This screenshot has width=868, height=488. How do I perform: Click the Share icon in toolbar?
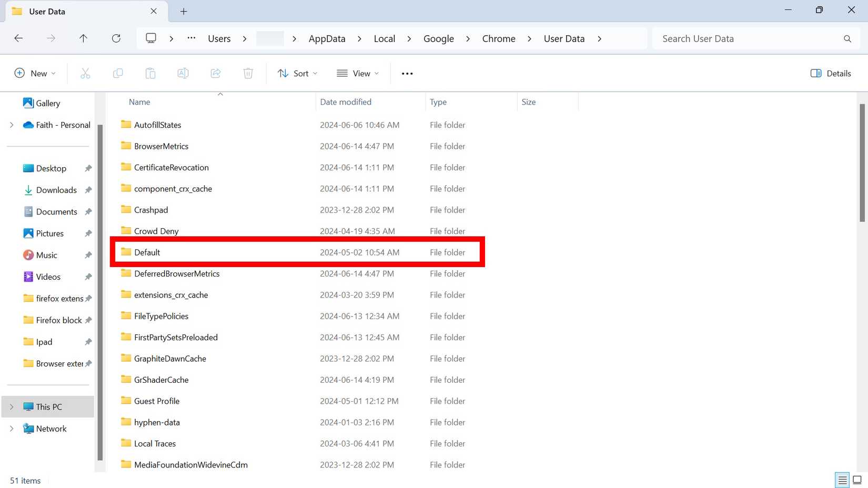click(x=216, y=73)
